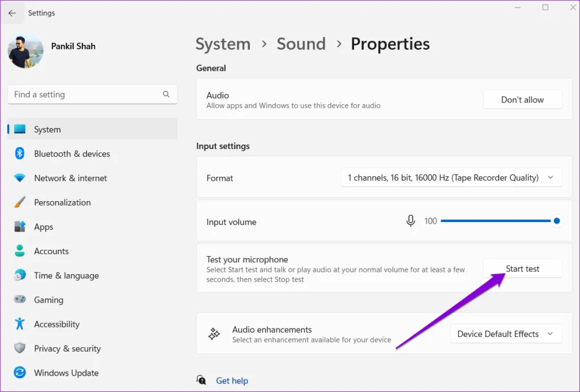Click the search magnifier icon
This screenshot has width=580, height=392.
point(166,95)
